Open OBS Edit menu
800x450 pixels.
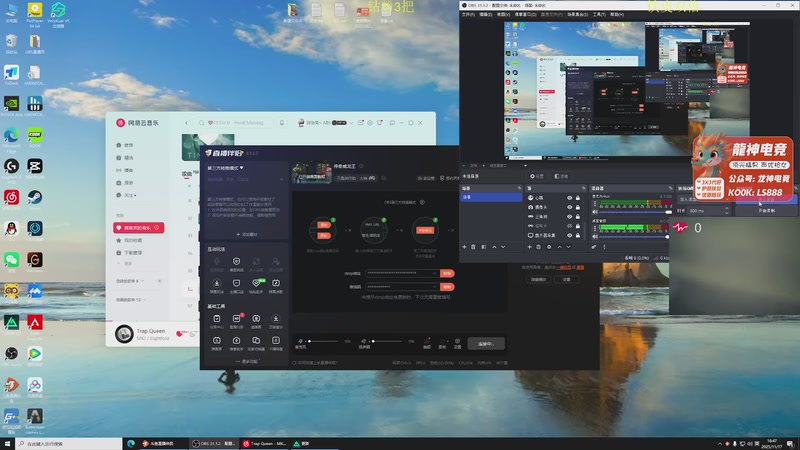[x=486, y=15]
